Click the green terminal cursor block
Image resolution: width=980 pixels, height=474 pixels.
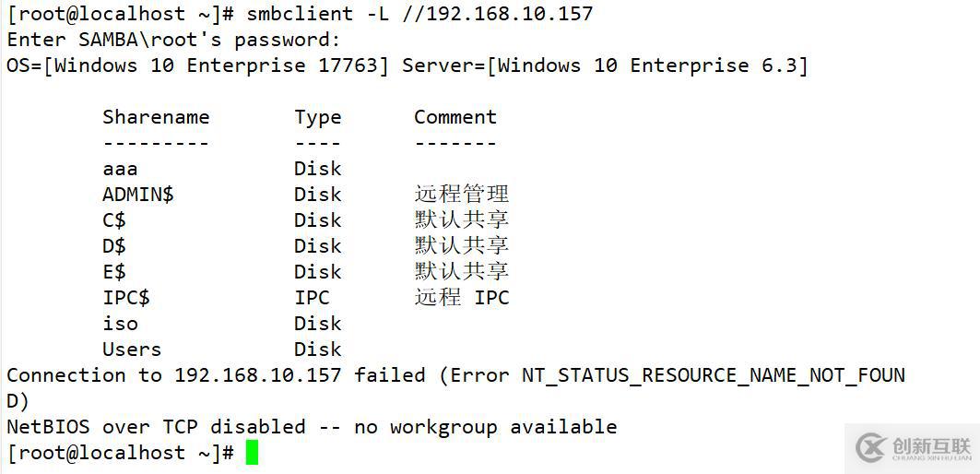[252, 453]
